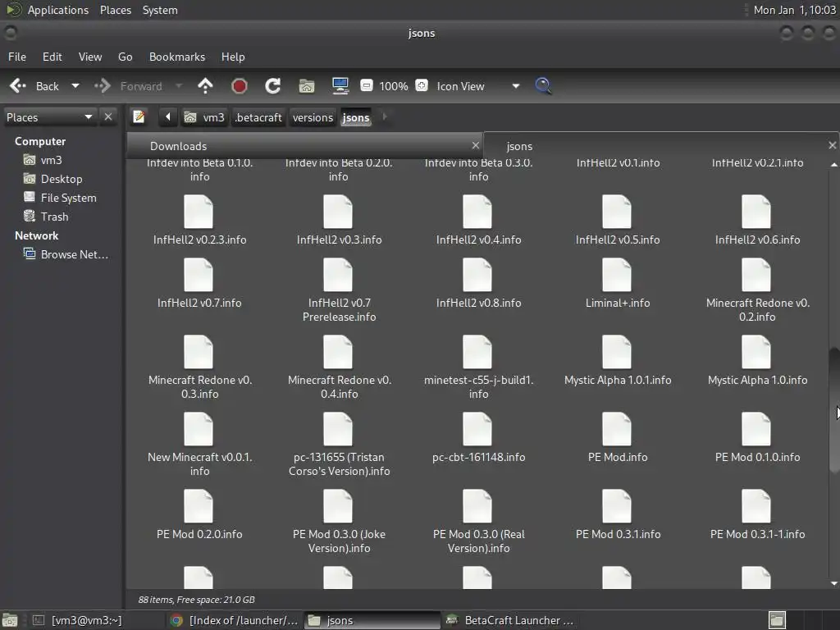
Task: Select Minecraft Redone v0.3.info file icon
Action: pyautogui.click(x=199, y=353)
